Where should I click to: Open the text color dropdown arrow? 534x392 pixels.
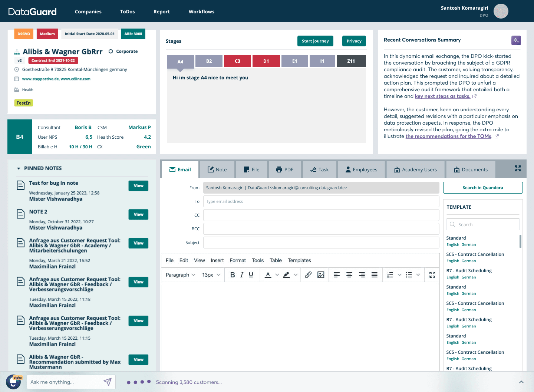click(277, 275)
